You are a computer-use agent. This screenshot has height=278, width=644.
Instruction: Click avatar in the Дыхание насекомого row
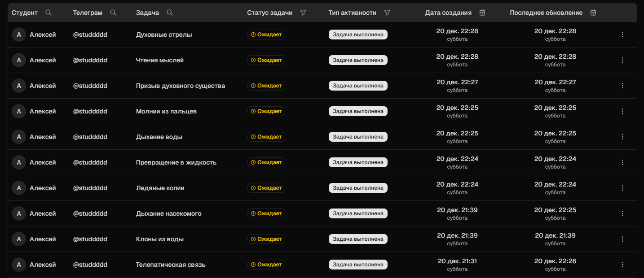coord(19,213)
